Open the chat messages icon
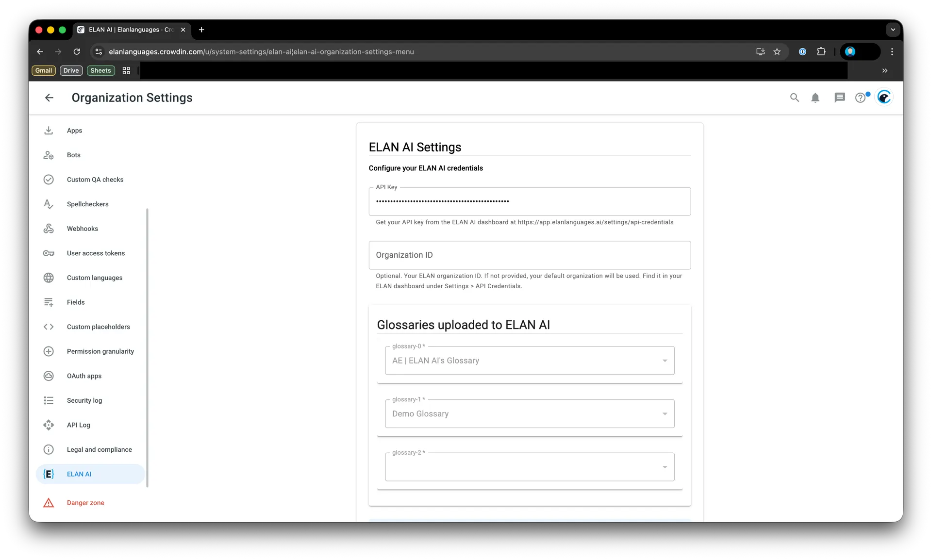Image resolution: width=932 pixels, height=560 pixels. pos(840,98)
